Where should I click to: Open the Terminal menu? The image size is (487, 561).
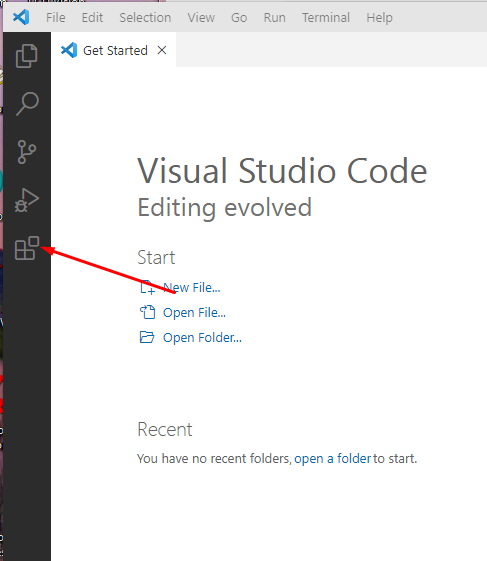[326, 18]
